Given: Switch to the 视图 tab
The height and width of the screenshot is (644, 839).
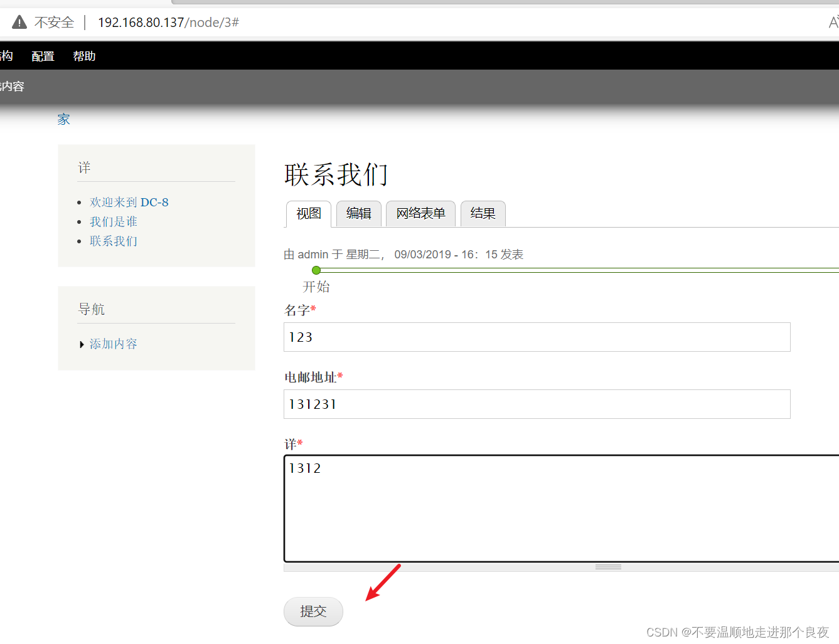Looking at the screenshot, I should pos(309,214).
